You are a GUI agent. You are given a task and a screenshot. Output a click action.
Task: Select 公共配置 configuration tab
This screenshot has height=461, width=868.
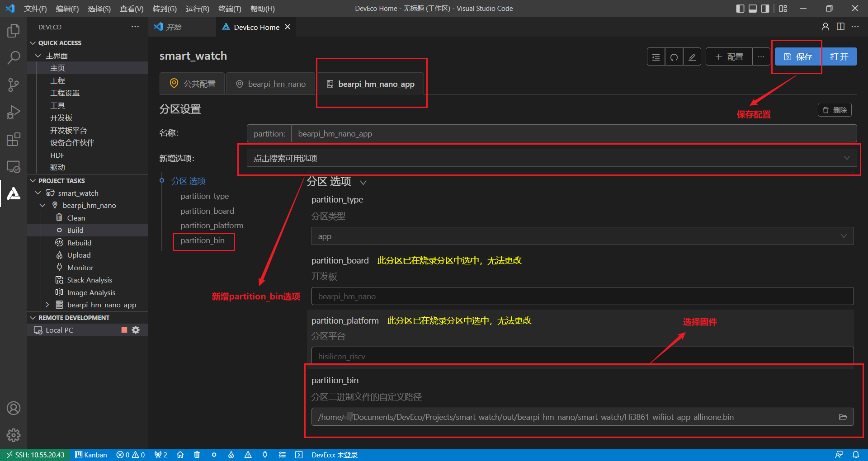[193, 84]
